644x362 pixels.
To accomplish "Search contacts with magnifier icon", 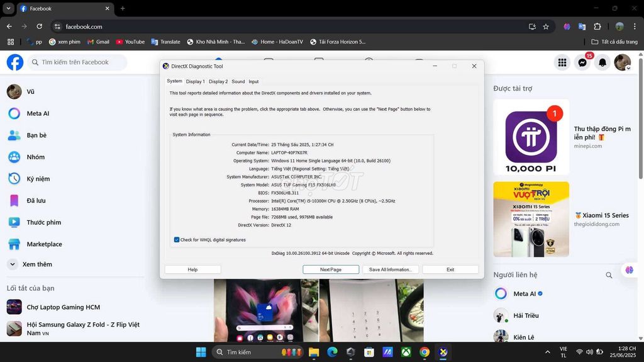I will tap(609, 274).
